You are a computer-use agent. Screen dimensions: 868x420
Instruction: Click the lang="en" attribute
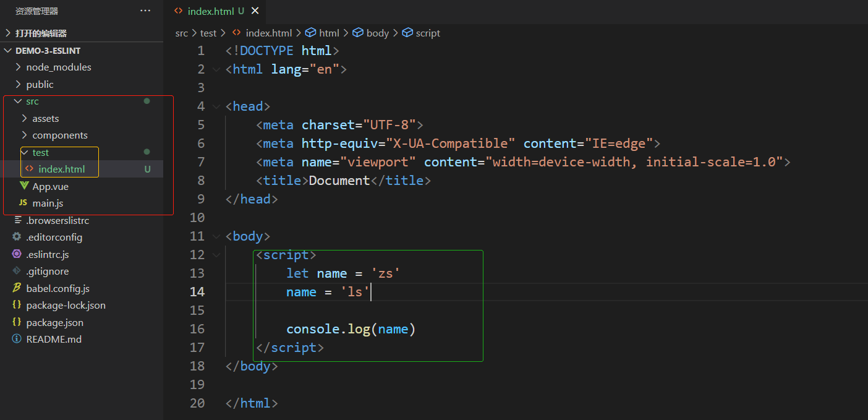coord(305,69)
